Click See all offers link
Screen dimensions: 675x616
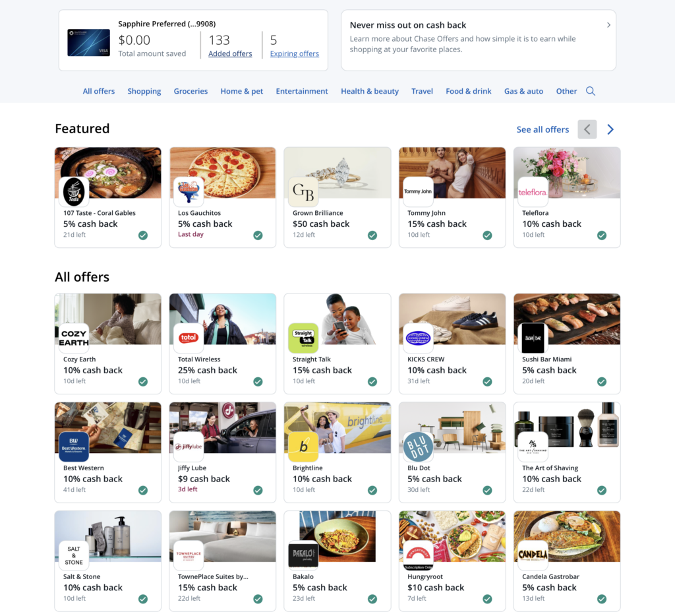(x=543, y=129)
